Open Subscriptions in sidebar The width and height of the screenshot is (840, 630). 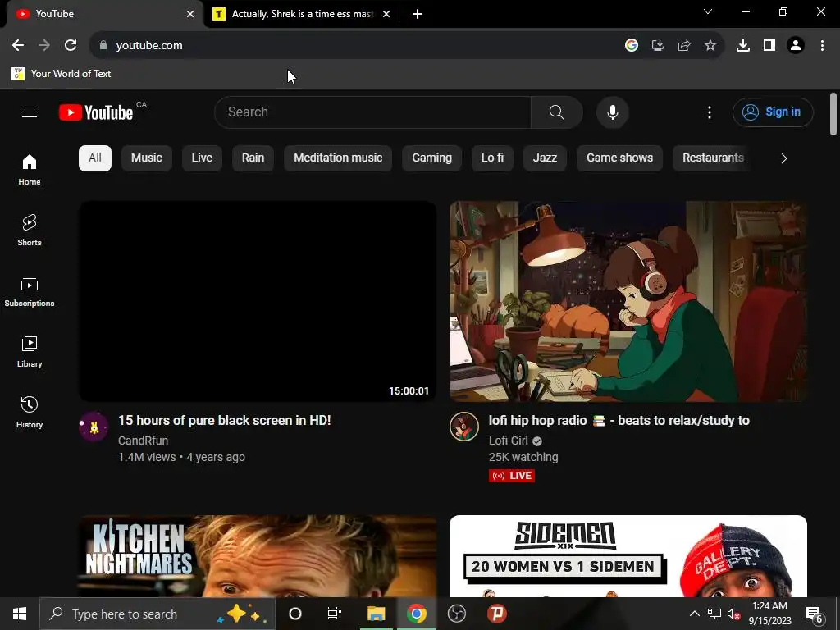coord(30,291)
